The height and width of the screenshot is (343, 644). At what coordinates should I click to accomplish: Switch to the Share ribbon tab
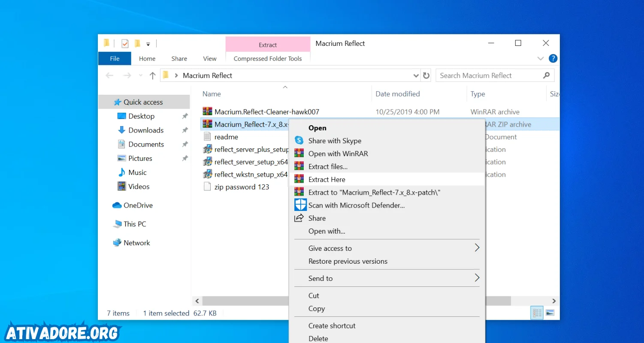tap(179, 58)
